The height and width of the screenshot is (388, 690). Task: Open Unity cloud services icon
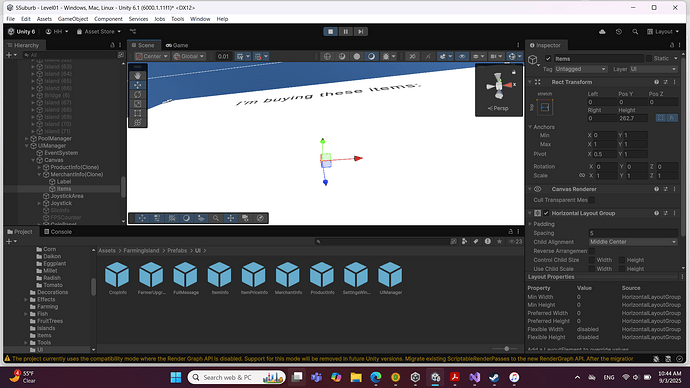point(602,32)
